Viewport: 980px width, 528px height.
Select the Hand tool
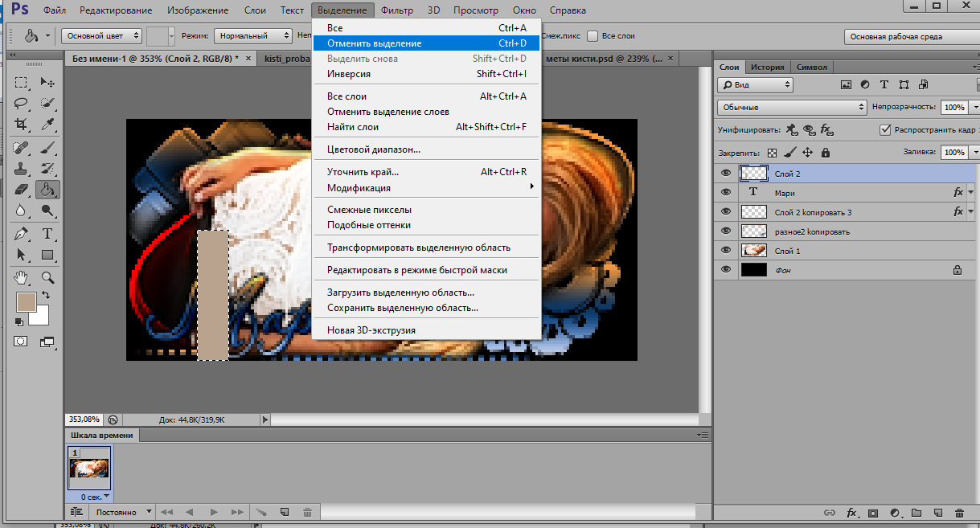(x=22, y=277)
